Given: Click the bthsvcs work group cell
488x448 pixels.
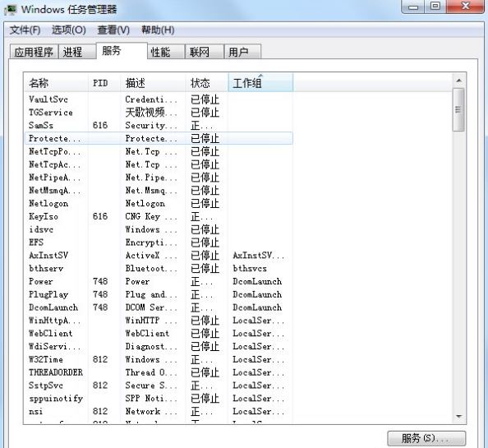Looking at the screenshot, I should click(x=250, y=268).
